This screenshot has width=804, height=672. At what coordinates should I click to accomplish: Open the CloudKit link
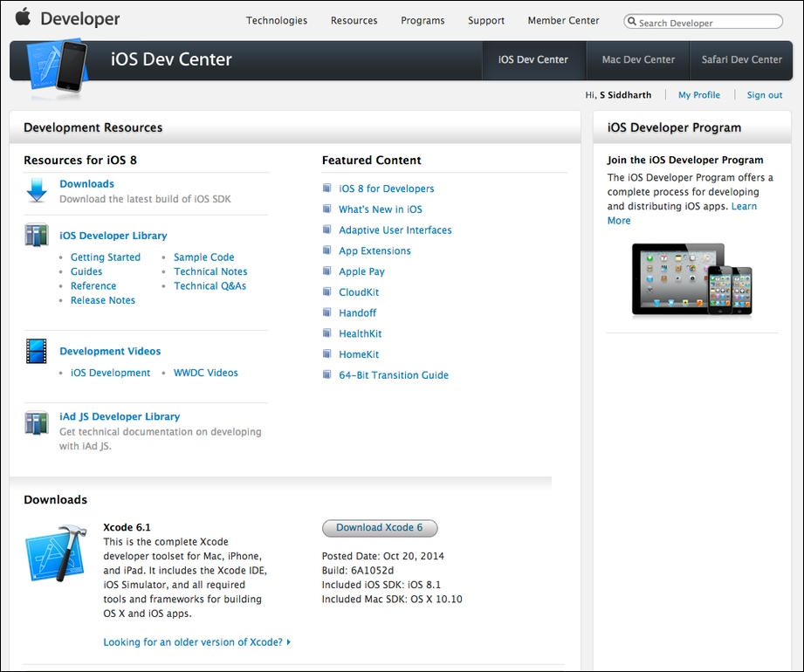(359, 292)
